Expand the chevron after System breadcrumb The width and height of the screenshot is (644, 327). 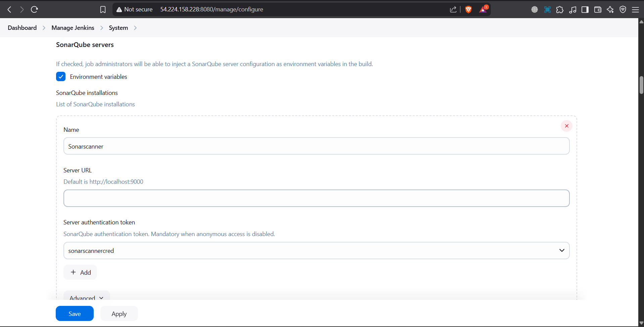[x=135, y=28]
